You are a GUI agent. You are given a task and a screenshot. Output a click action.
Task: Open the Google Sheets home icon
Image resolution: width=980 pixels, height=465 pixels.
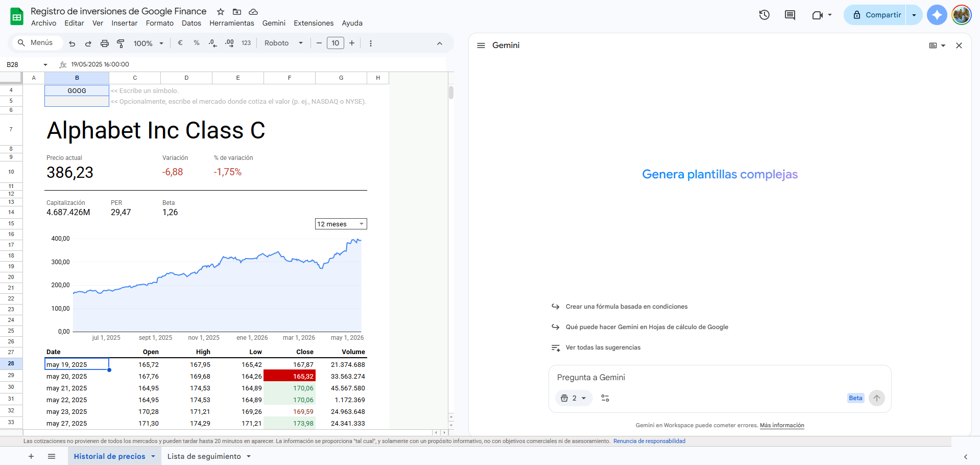click(x=17, y=17)
